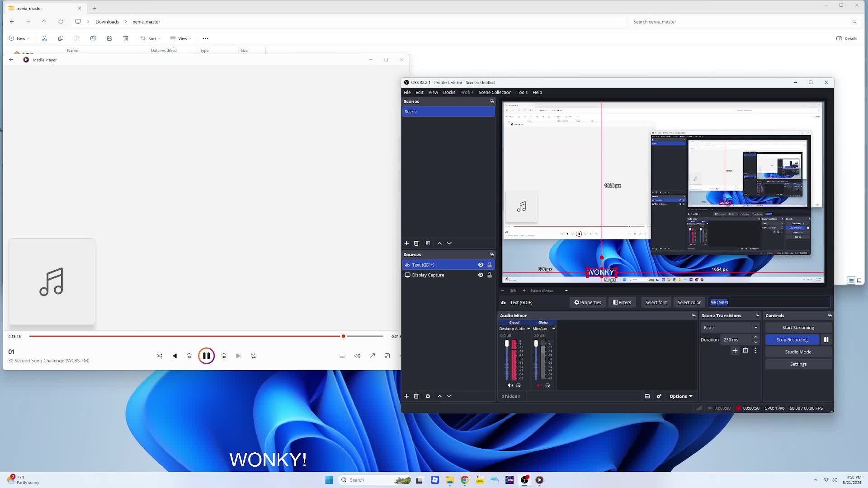The image size is (868, 488).
Task: Pause playback in Media Player
Action: click(206, 356)
